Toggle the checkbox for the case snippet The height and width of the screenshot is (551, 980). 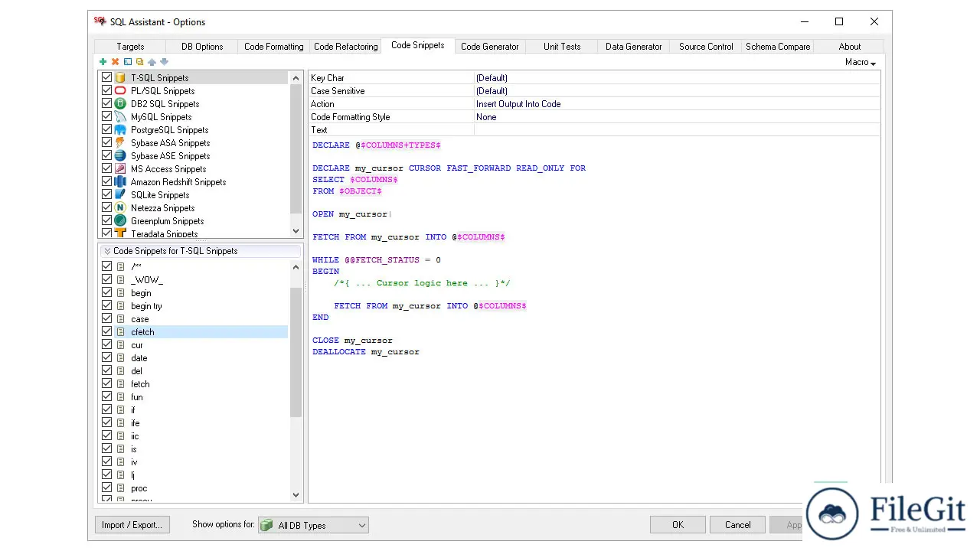(107, 319)
